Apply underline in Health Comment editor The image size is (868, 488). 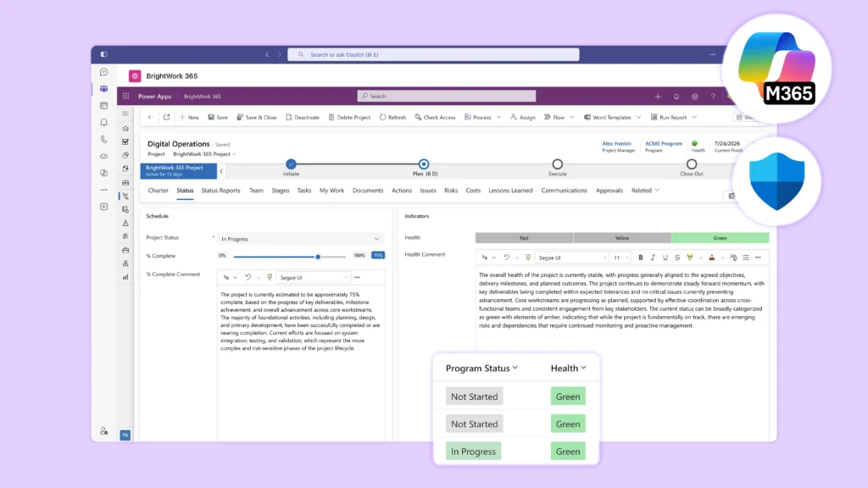pyautogui.click(x=665, y=258)
